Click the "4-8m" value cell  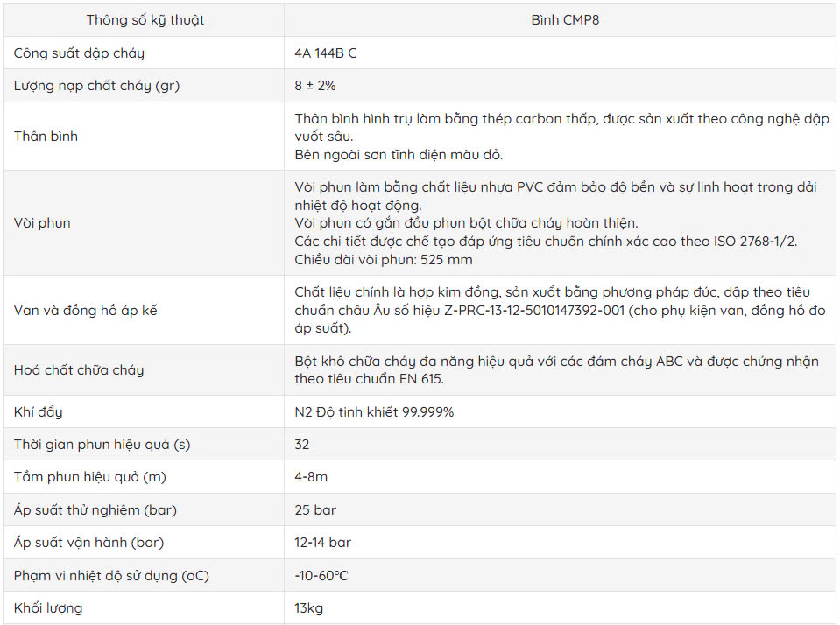pyautogui.click(x=311, y=477)
